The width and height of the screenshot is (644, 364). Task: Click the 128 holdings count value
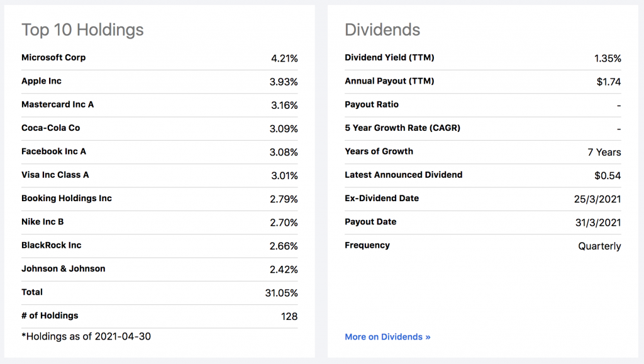[289, 316]
